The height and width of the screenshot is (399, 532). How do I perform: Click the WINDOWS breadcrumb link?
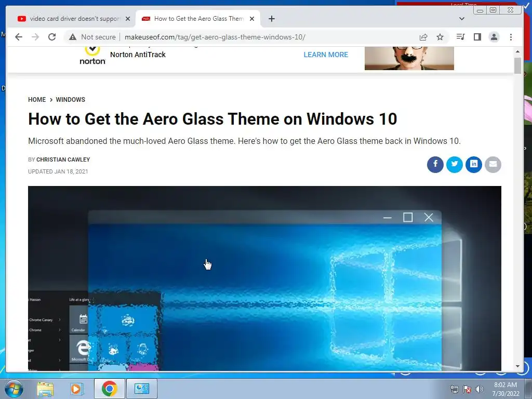click(x=71, y=99)
